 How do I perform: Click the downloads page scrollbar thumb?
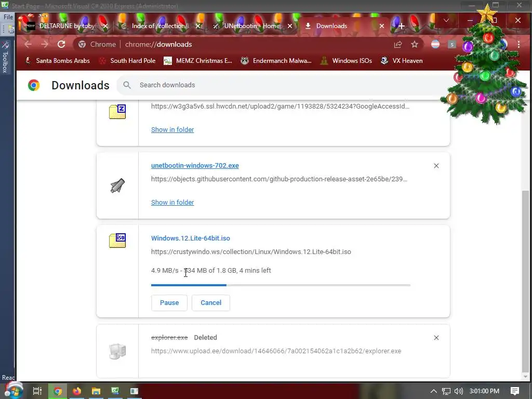click(x=526, y=280)
